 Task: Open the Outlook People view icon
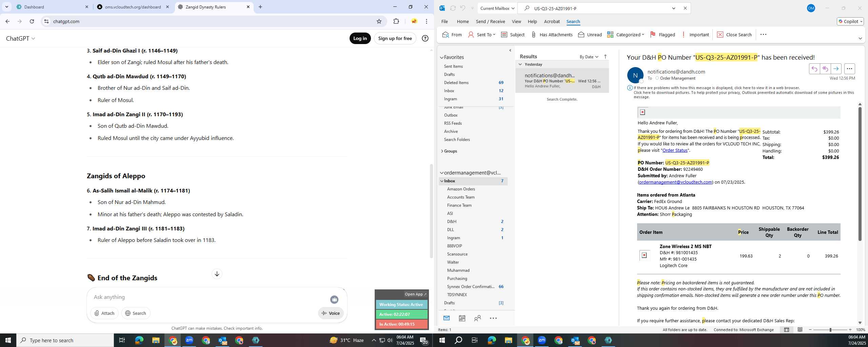(477, 318)
